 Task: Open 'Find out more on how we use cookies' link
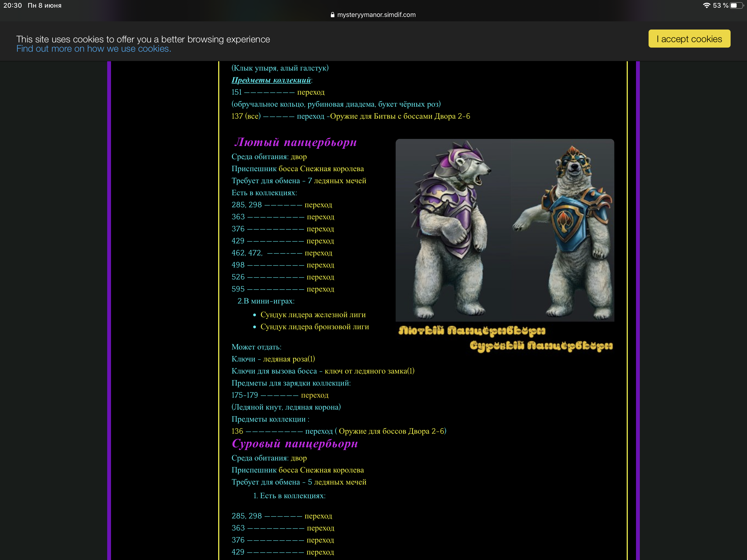[94, 49]
